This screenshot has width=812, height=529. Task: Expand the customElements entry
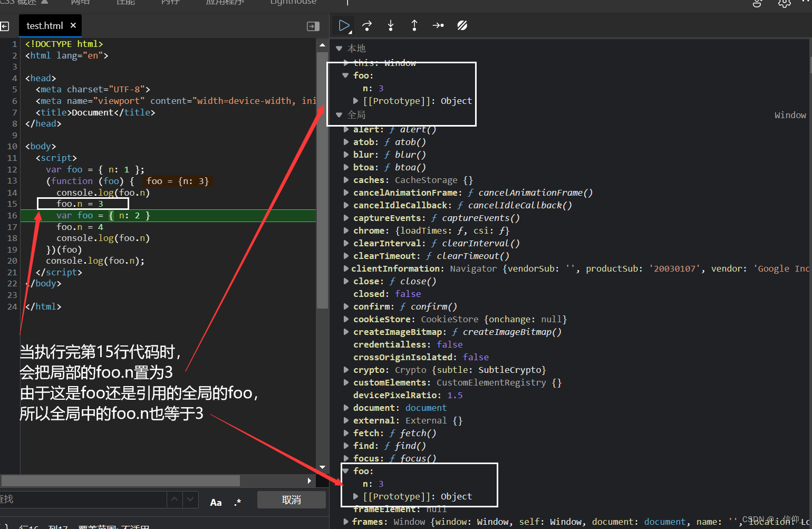pos(346,382)
